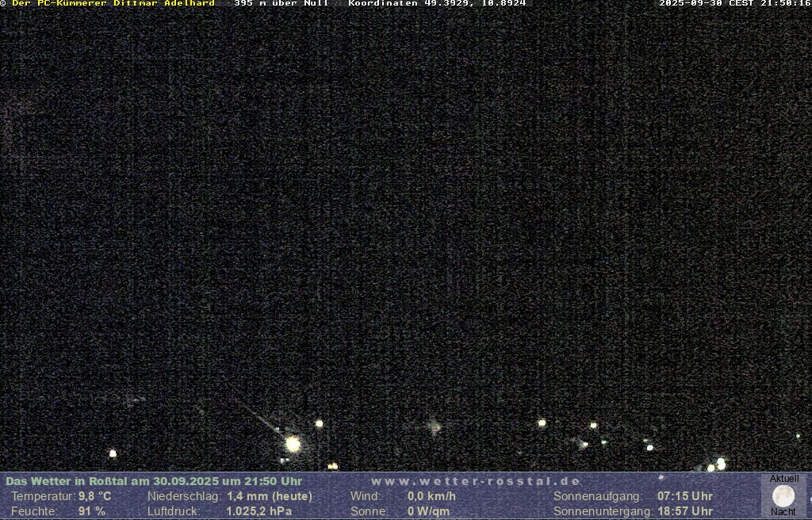Click the brightest street light in the image
The image size is (812, 520).
pyautogui.click(x=293, y=444)
